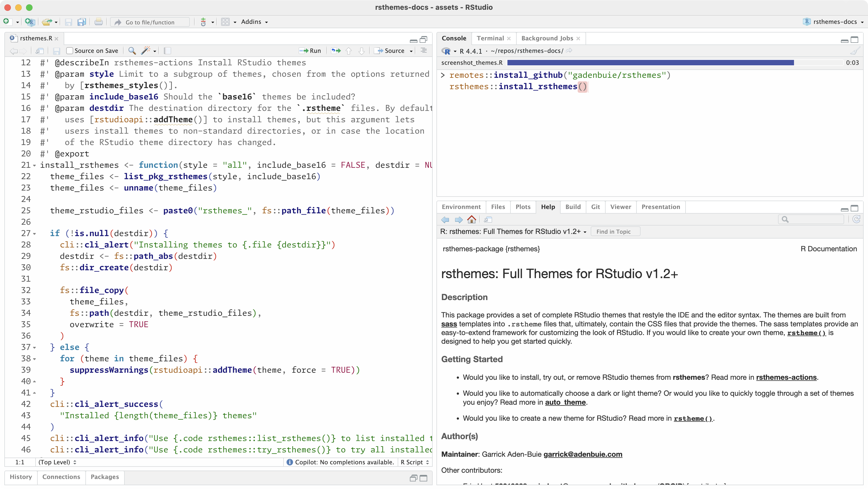Viewport: 868px width, 489px height.
Task: Fold the else block at line 37
Action: pos(34,348)
